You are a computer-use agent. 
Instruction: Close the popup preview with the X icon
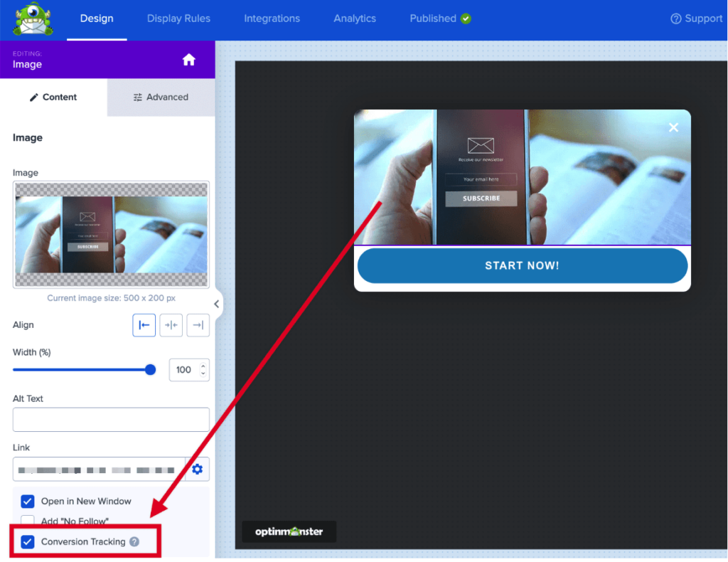pos(673,127)
